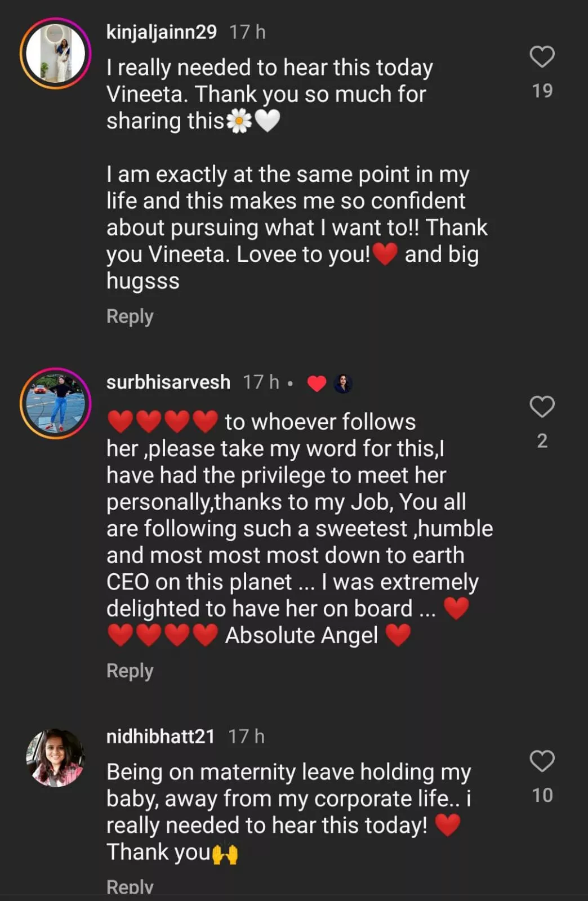Like kinjaljainn29's comment with the heart
Screen dimensions: 588x901
tap(542, 57)
